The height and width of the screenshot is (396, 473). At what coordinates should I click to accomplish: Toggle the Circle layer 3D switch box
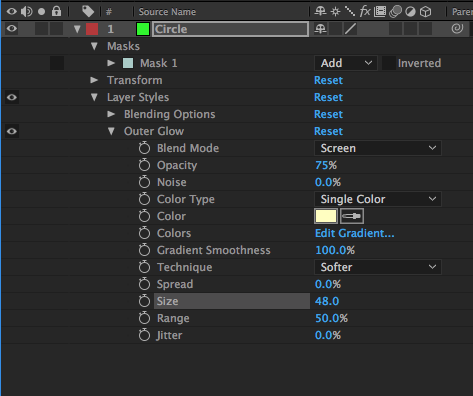425,29
